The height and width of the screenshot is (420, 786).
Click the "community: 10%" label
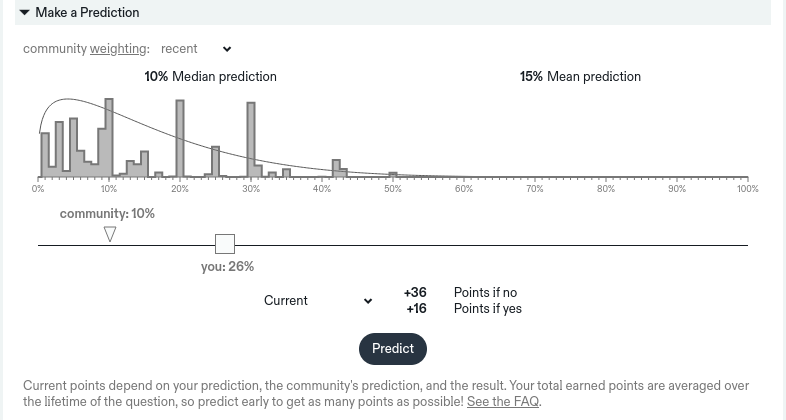point(107,214)
